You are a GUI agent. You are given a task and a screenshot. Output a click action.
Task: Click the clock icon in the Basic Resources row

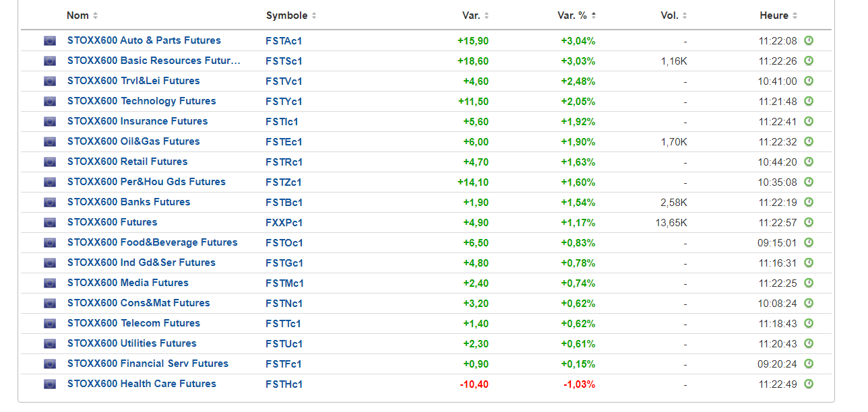(x=809, y=61)
